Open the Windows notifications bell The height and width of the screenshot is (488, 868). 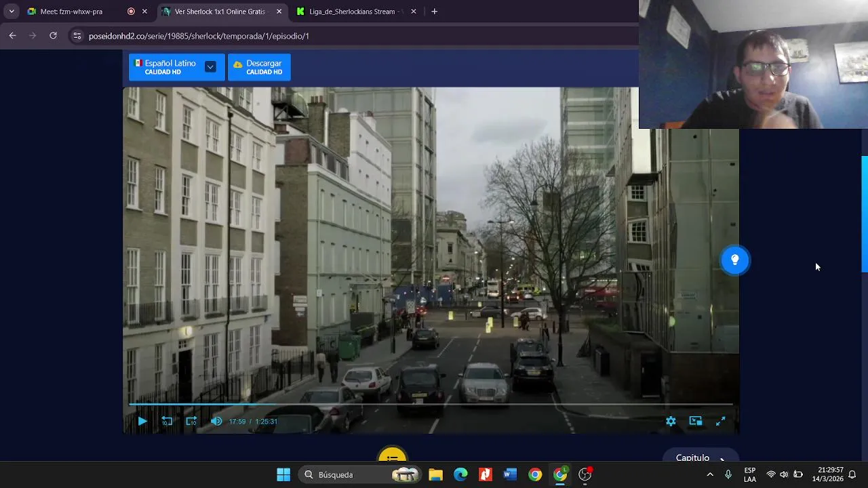852,474
